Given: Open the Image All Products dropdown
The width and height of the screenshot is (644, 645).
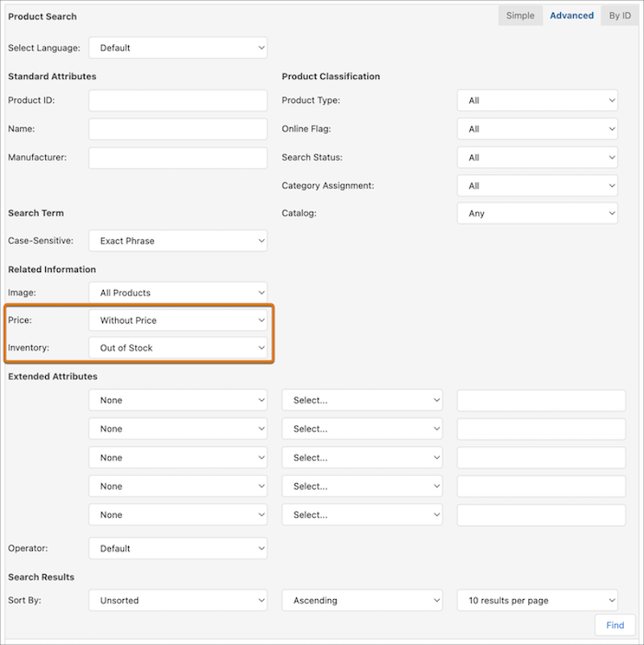Looking at the screenshot, I should point(178,293).
